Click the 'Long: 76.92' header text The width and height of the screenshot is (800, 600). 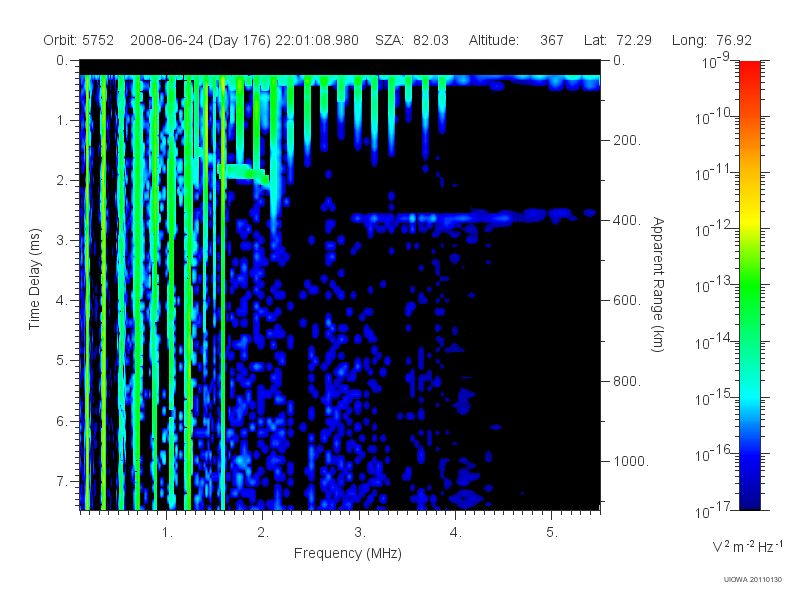coord(712,40)
